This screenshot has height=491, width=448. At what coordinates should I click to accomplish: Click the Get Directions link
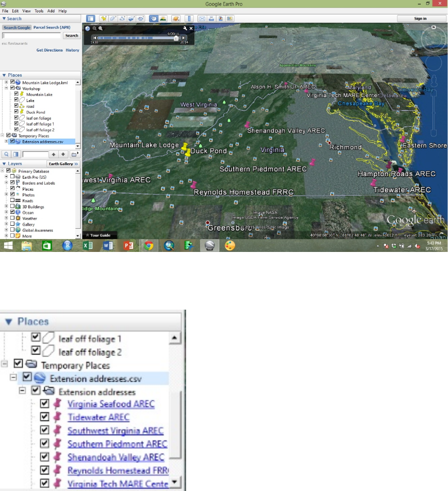(x=49, y=50)
